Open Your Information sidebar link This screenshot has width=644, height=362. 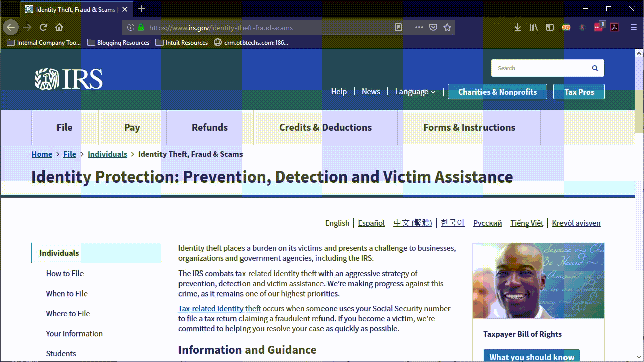(x=74, y=334)
